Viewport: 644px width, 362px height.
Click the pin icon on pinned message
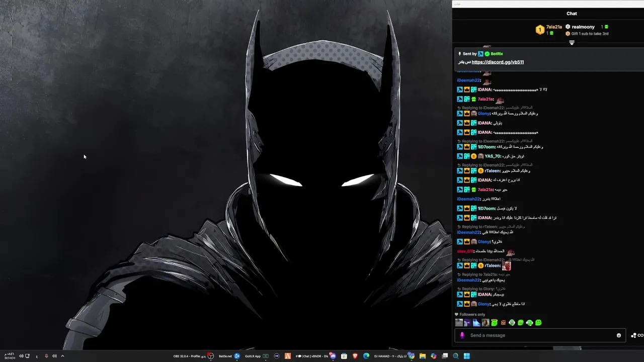point(459,54)
